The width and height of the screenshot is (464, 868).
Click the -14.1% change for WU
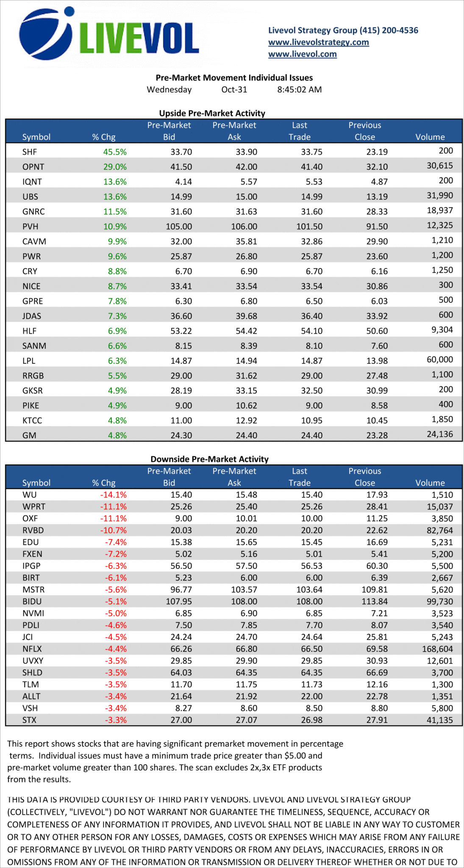113,495
